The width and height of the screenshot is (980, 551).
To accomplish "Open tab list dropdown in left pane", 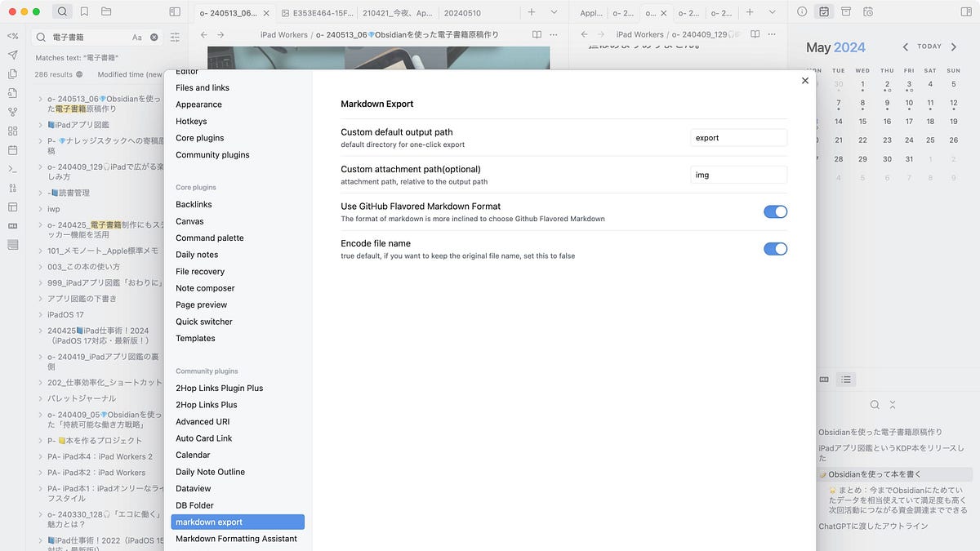I will pos(555,12).
